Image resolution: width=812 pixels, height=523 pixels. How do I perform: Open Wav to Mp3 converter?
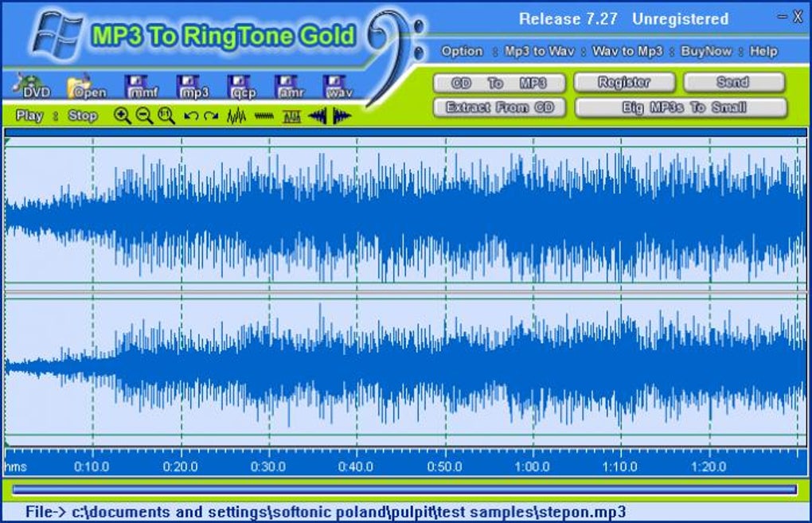627,51
